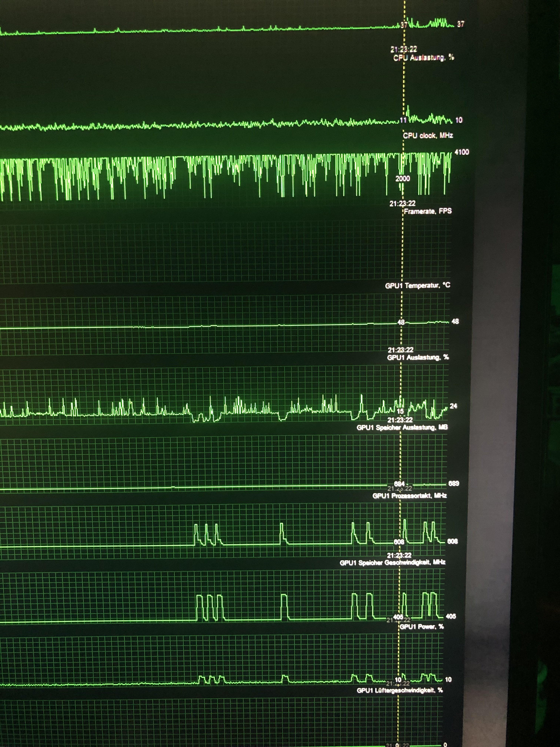Image resolution: width=560 pixels, height=747 pixels.
Task: Click the GPU core clock value 608 at right
Action: tap(452, 541)
